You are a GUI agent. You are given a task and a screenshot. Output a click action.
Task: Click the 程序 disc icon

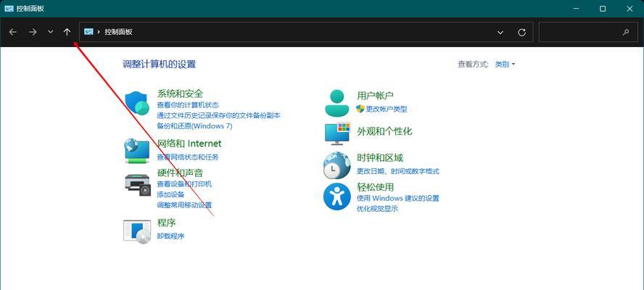(137, 232)
